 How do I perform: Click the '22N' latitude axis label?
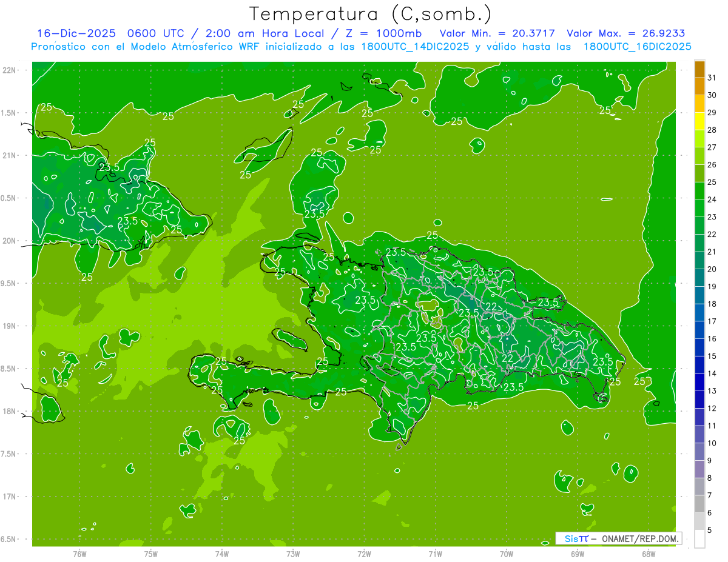[10, 70]
